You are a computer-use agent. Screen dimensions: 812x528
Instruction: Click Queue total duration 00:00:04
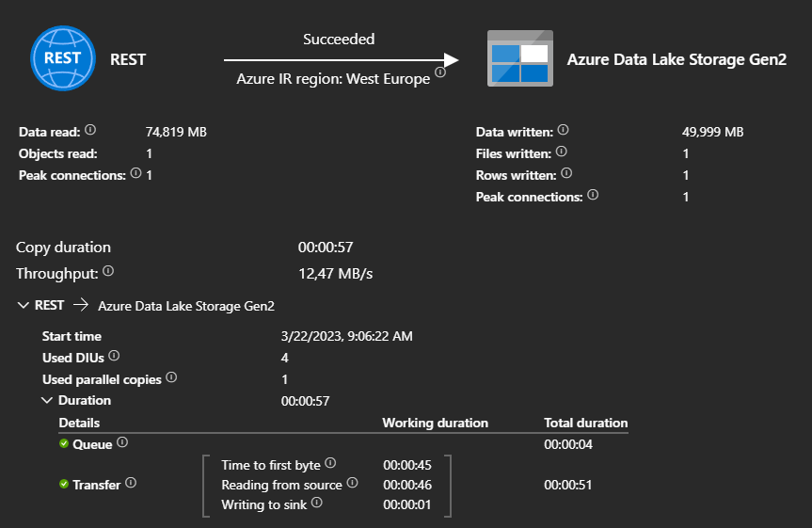[x=568, y=444]
